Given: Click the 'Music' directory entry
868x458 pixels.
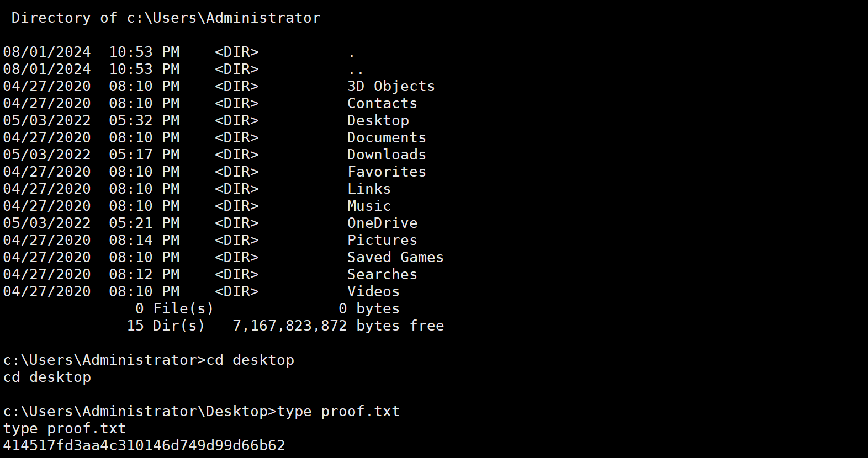Looking at the screenshot, I should pos(369,206).
